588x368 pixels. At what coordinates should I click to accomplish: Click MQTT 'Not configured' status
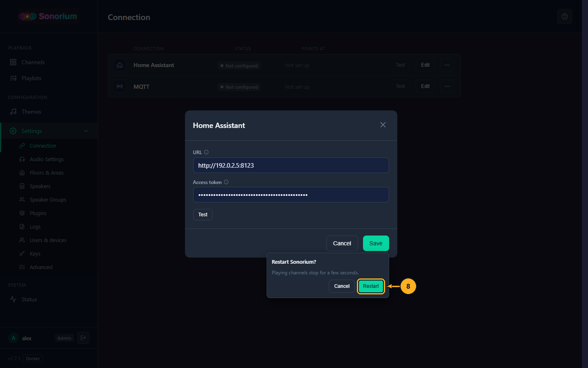click(x=239, y=87)
